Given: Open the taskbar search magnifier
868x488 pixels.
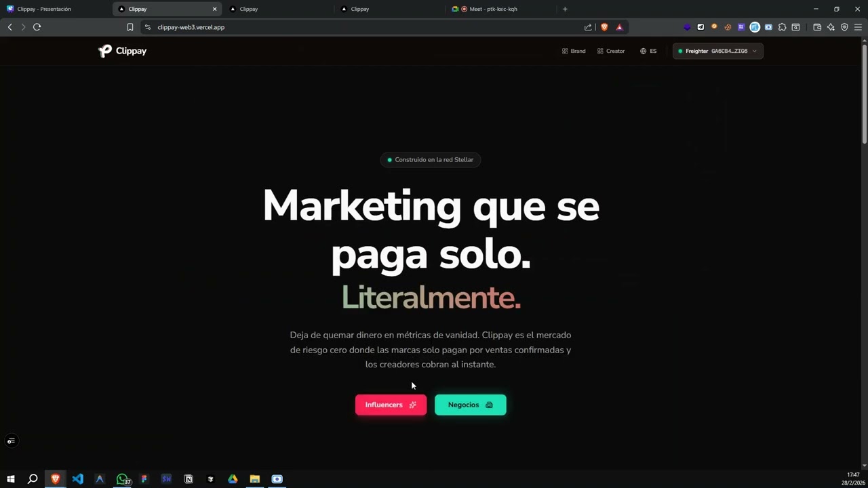Looking at the screenshot, I should (x=33, y=479).
